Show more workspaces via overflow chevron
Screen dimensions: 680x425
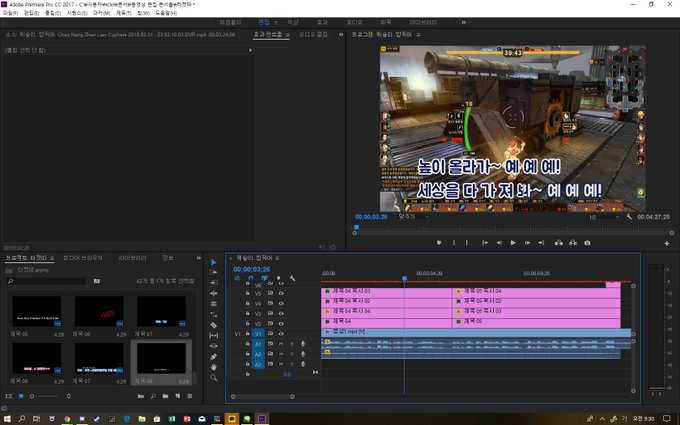tap(464, 22)
